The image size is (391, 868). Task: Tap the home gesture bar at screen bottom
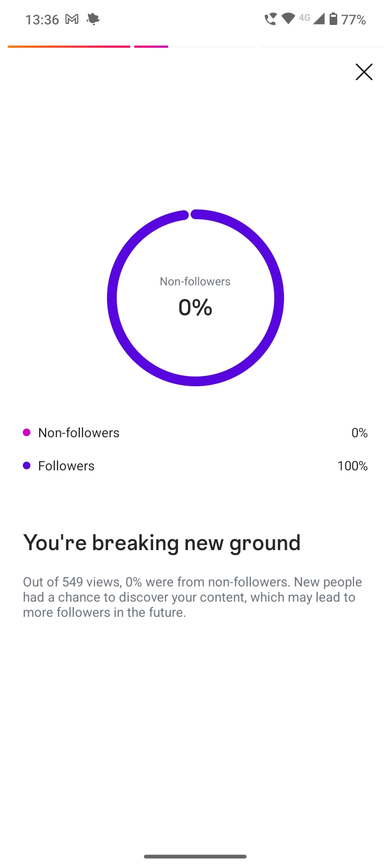tap(195, 857)
